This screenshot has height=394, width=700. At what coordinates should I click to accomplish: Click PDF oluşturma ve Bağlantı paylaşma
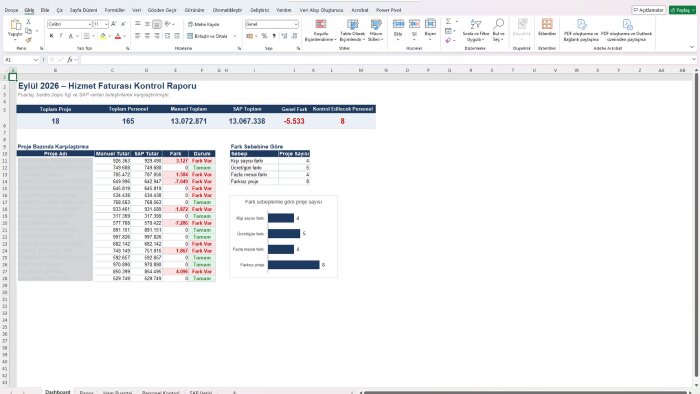coord(581,30)
